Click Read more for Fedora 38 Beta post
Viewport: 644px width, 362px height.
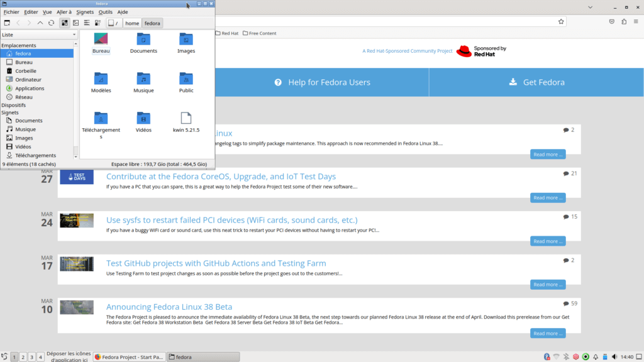[548, 333]
